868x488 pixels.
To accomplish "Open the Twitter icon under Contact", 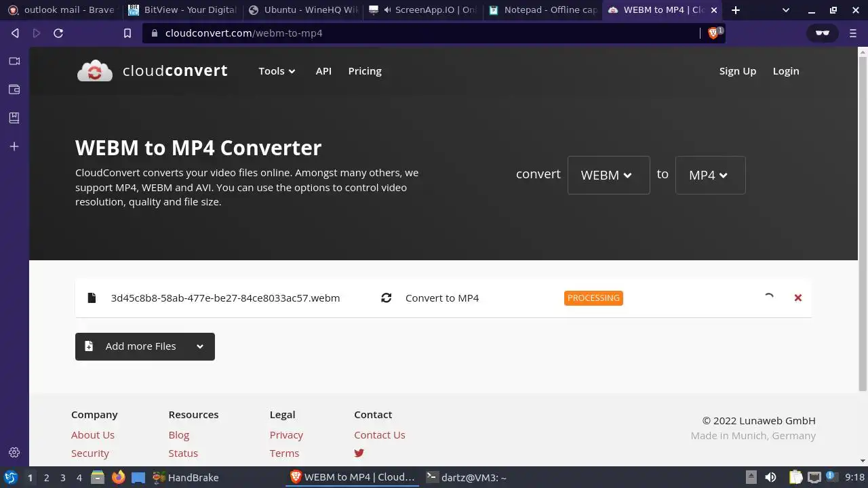I will (x=359, y=453).
